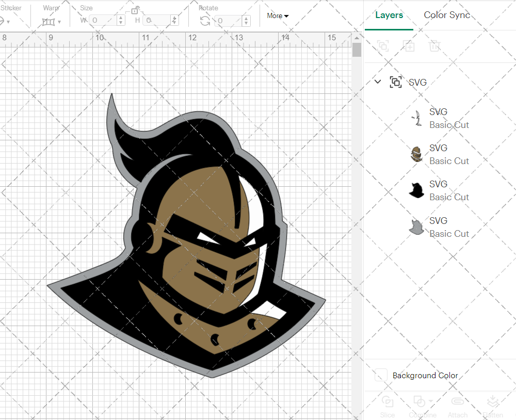Click the Width size input field
The width and height of the screenshot is (516, 420).
tap(103, 21)
